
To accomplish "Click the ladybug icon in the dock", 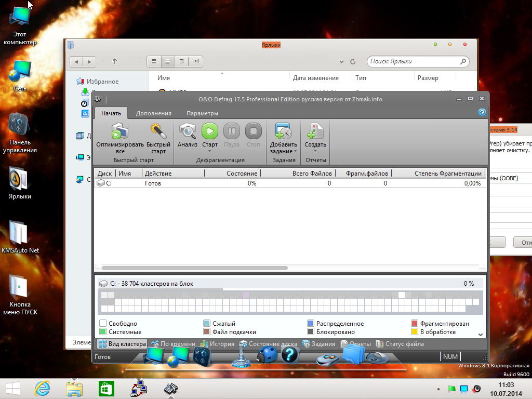I will tap(267, 355).
